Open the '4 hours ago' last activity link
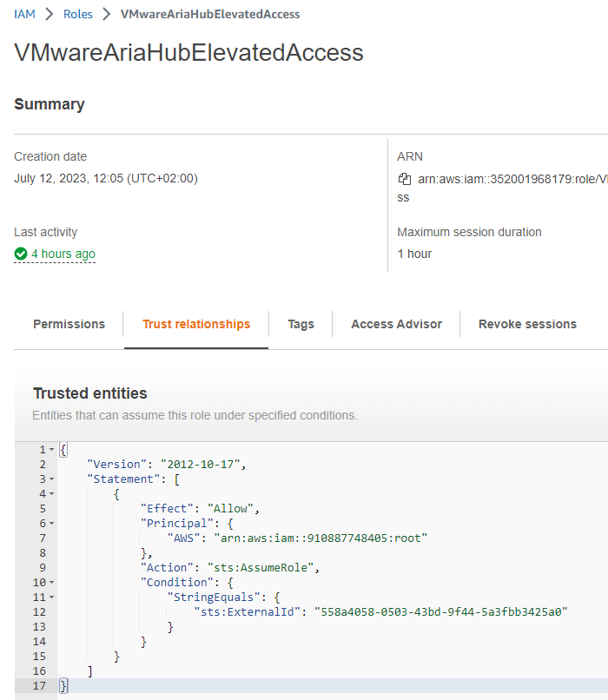The width and height of the screenshot is (608, 700). click(63, 254)
